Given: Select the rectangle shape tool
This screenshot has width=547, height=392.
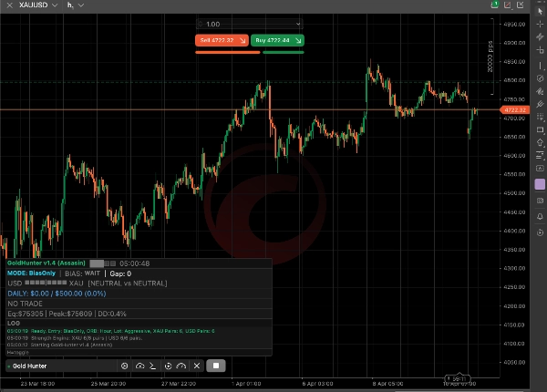Looking at the screenshot, I should [x=541, y=130].
